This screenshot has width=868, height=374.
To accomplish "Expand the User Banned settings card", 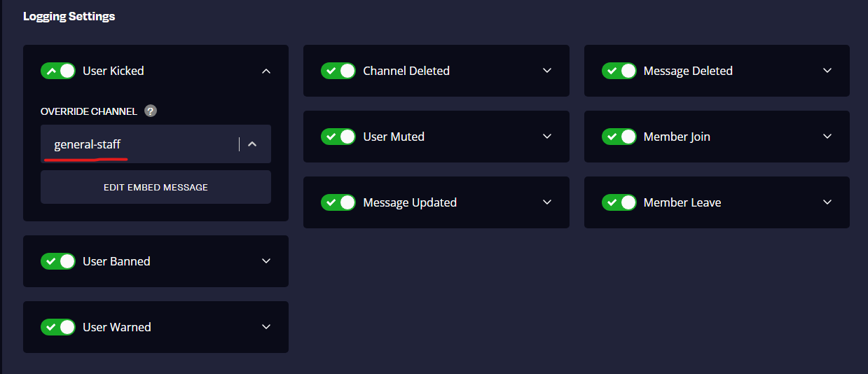I will tap(266, 261).
